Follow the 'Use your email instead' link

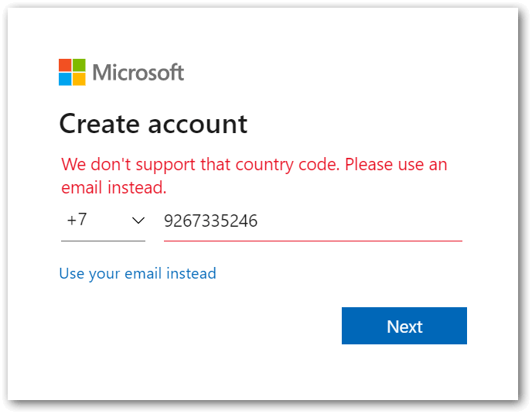click(x=138, y=273)
